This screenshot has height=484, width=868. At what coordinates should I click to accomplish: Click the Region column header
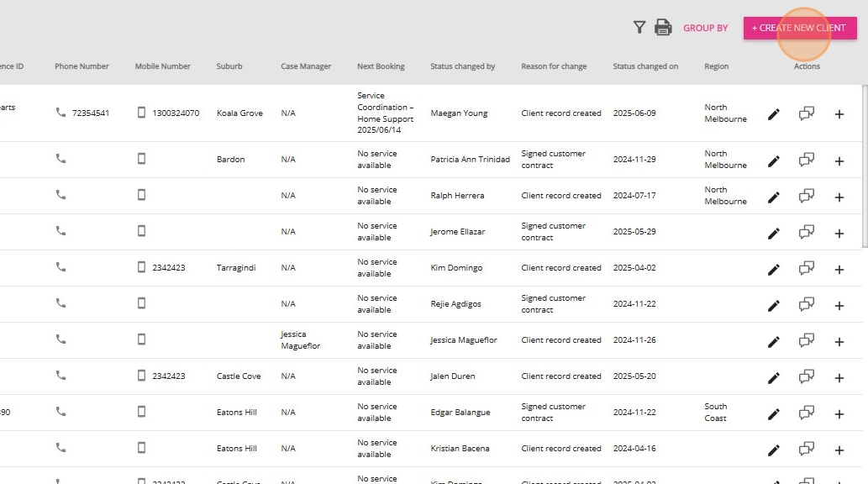[716, 66]
